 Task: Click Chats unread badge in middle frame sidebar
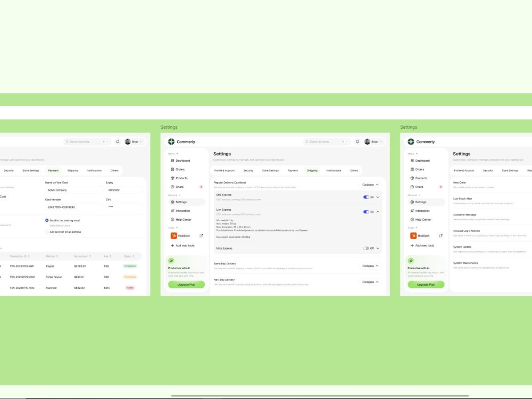[x=201, y=187]
